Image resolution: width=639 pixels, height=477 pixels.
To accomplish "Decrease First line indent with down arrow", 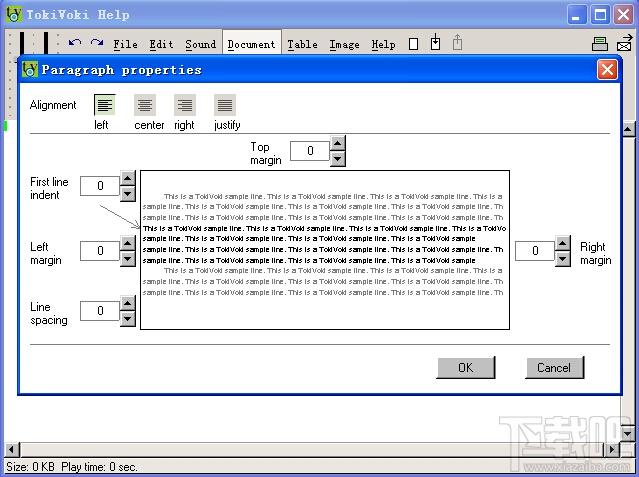I will [x=128, y=194].
